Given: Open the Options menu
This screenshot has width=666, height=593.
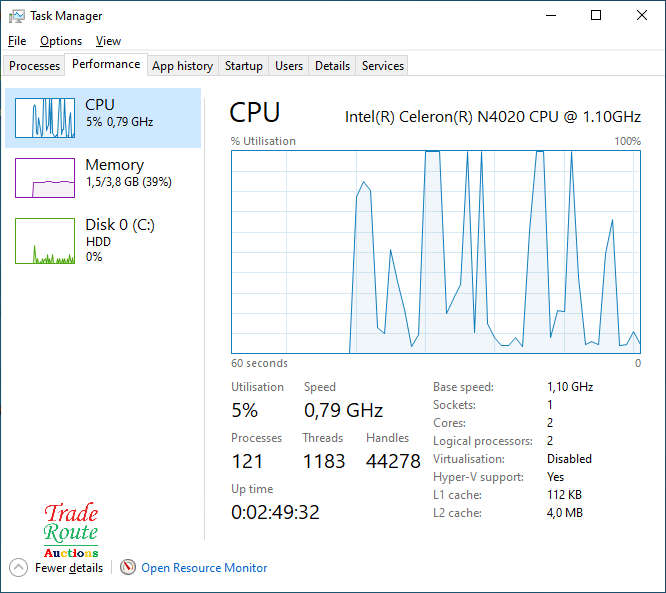Looking at the screenshot, I should point(61,41).
